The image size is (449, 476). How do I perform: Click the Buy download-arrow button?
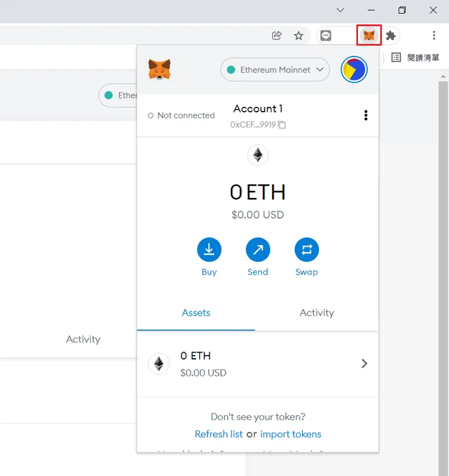click(x=209, y=250)
